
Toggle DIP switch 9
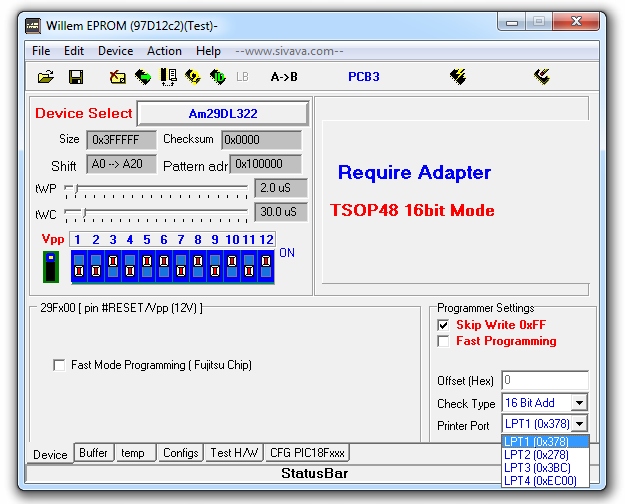pos(215,266)
